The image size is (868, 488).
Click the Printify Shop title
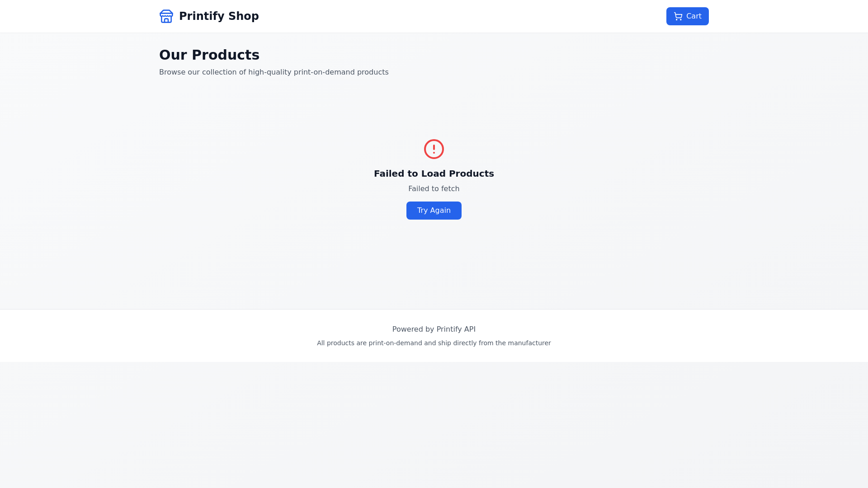click(219, 16)
